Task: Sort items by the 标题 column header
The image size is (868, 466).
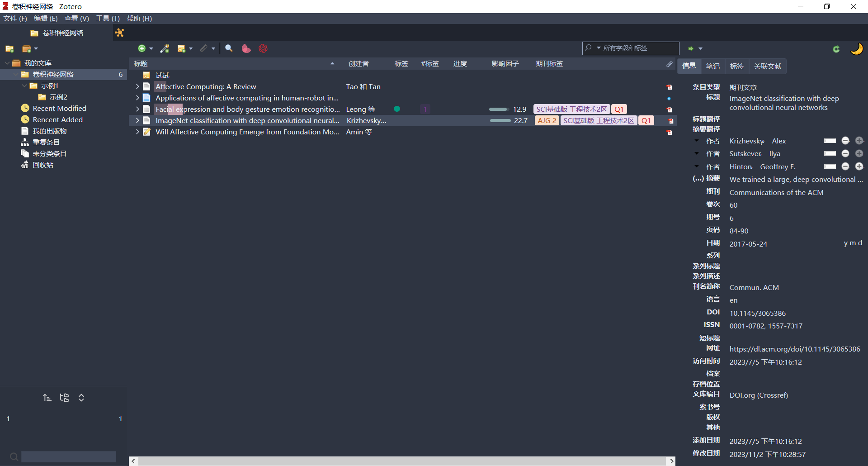Action: coord(234,64)
